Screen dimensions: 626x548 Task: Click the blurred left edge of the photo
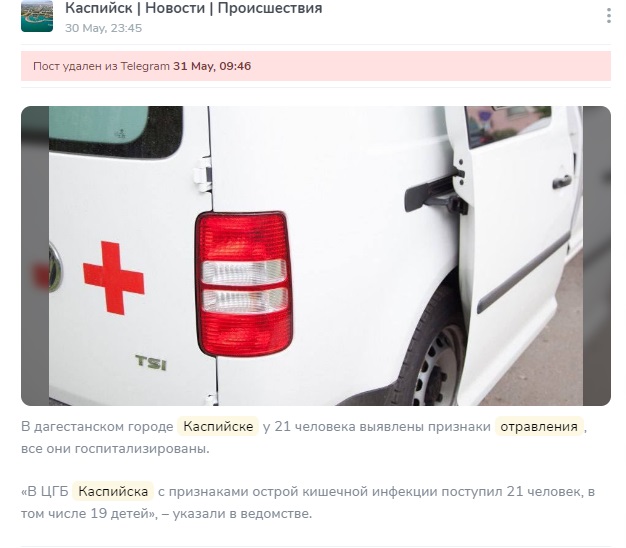[35, 256]
